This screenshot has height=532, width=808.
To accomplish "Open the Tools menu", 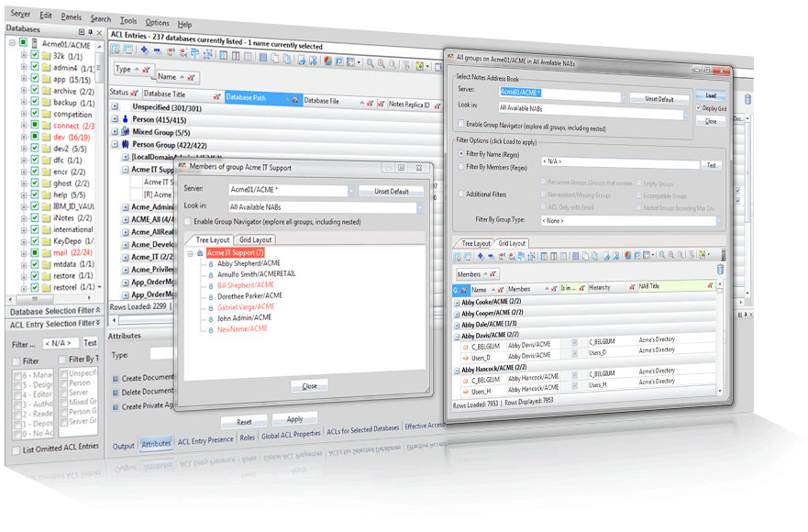I will click(x=128, y=20).
